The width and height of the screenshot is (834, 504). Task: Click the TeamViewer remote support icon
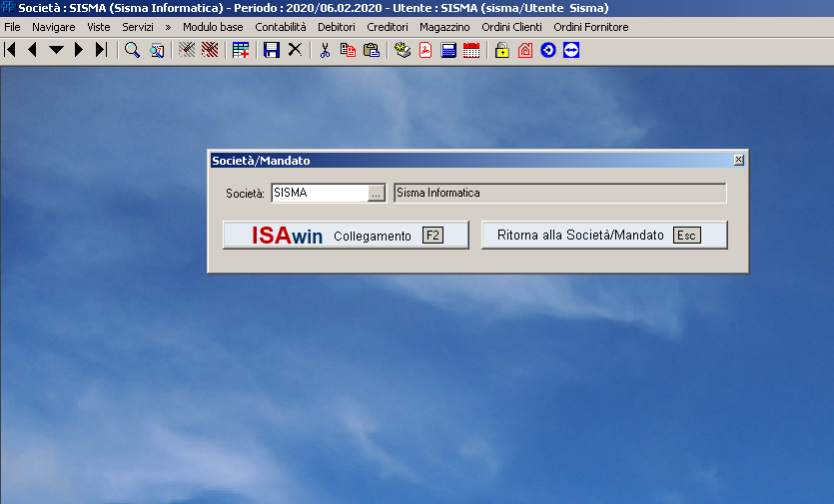tap(570, 50)
